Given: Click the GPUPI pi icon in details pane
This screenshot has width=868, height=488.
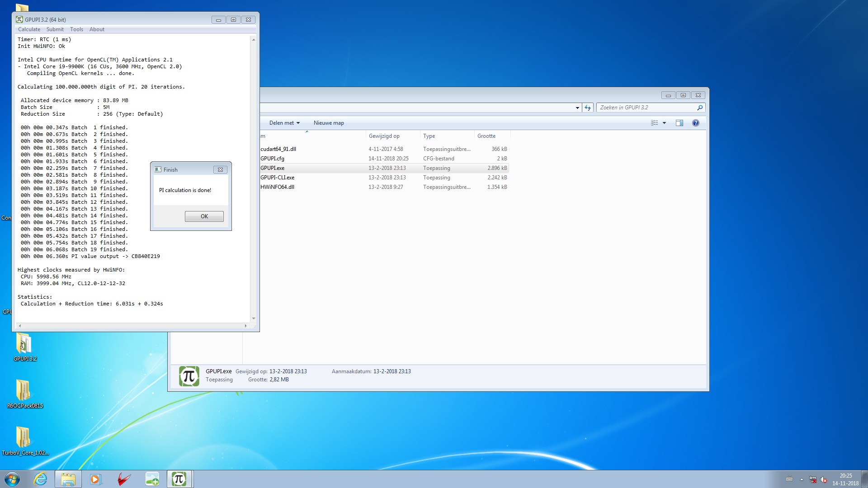Looking at the screenshot, I should [x=189, y=376].
